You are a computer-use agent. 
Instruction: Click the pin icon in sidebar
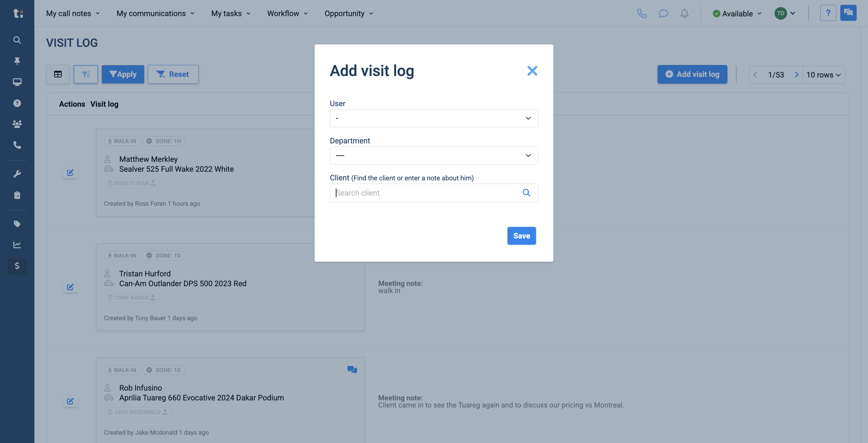coord(17,61)
